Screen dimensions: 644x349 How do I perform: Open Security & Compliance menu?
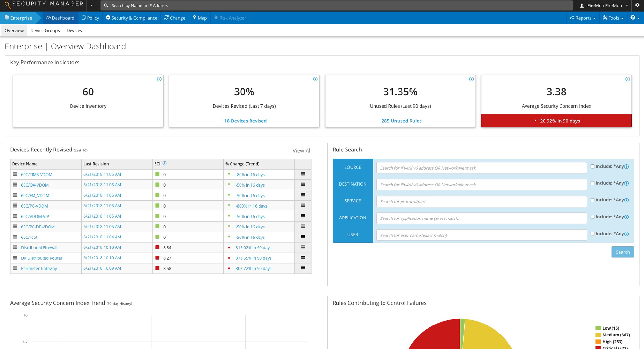pyautogui.click(x=131, y=18)
